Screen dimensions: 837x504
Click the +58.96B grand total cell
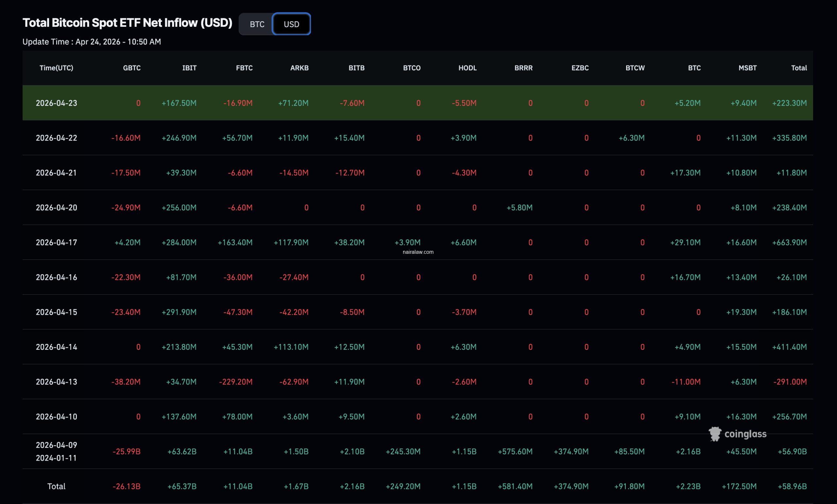tap(792, 486)
